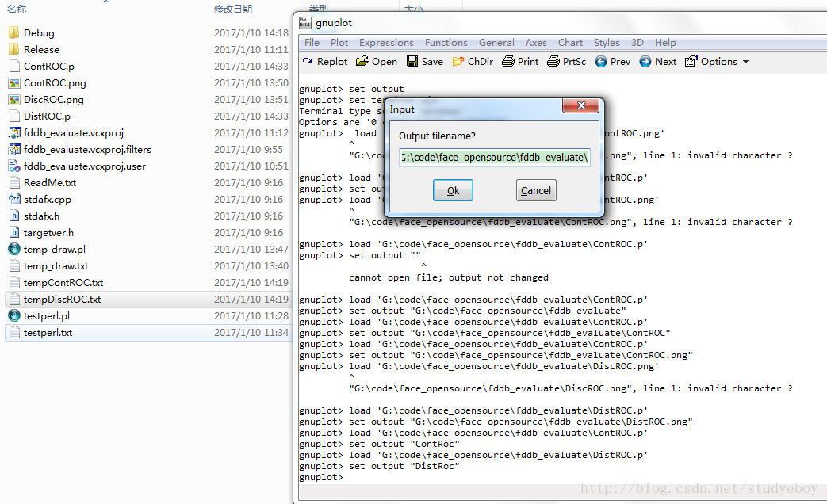Screen dimensions: 827x504
Task: Click the Replot toolbar icon in gnuplot
Action: tap(308, 62)
